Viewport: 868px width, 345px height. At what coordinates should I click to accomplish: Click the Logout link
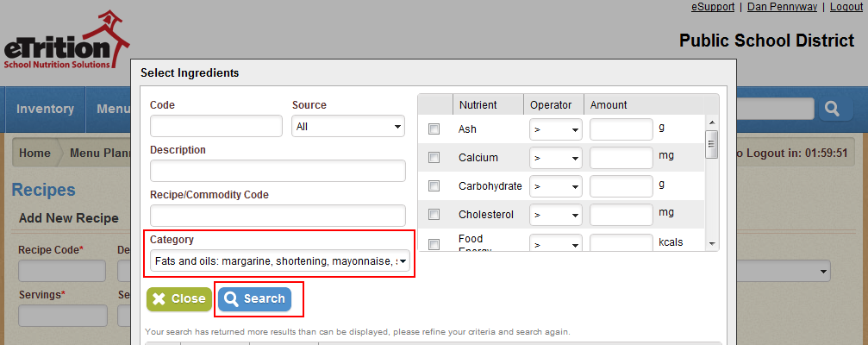click(846, 7)
